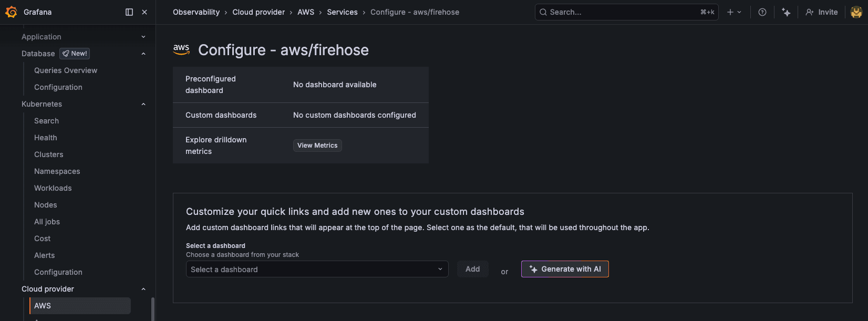Go to AWS breadcrumb
Viewport: 868px width, 321px height.
[306, 12]
